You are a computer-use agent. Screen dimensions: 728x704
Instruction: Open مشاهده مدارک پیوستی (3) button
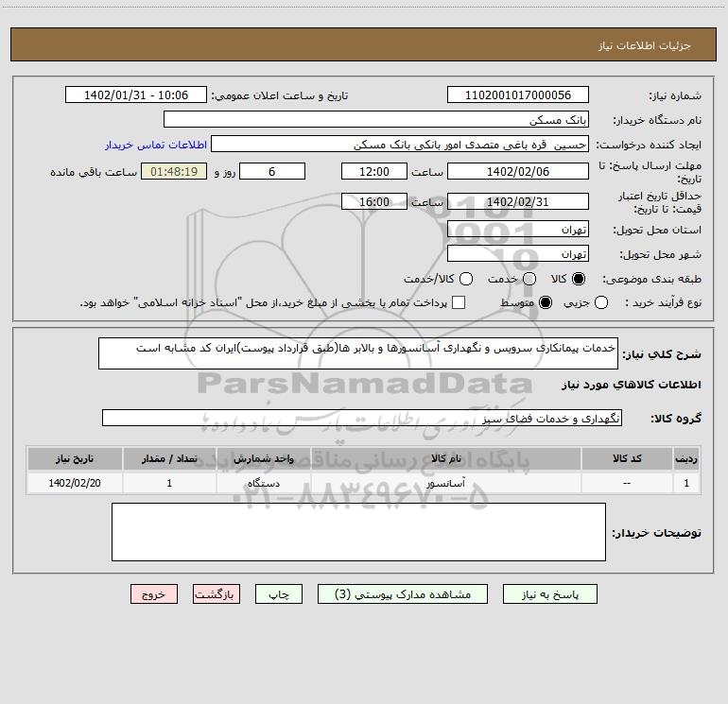pos(403,594)
